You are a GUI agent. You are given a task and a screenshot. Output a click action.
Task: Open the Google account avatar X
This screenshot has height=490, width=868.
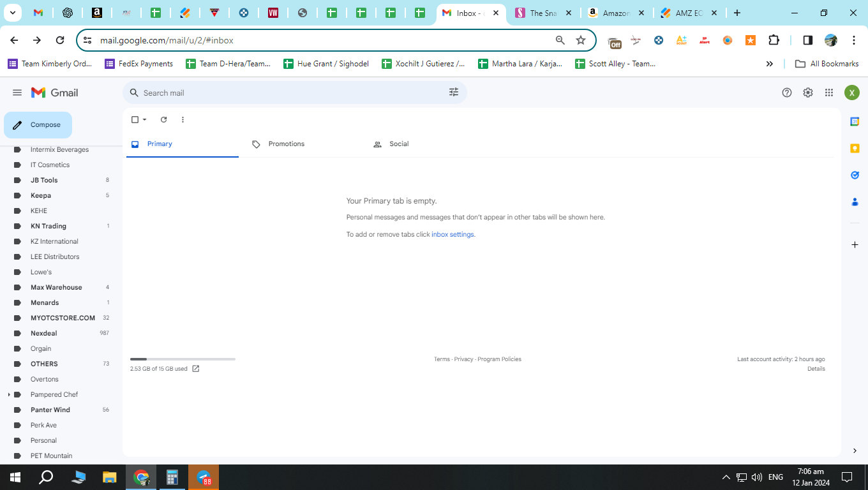click(852, 93)
